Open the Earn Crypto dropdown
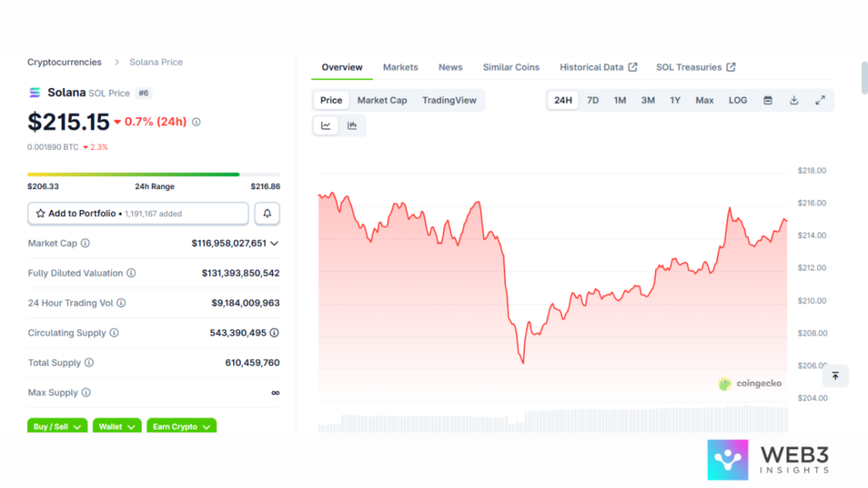This screenshot has height=488, width=868. click(x=181, y=425)
